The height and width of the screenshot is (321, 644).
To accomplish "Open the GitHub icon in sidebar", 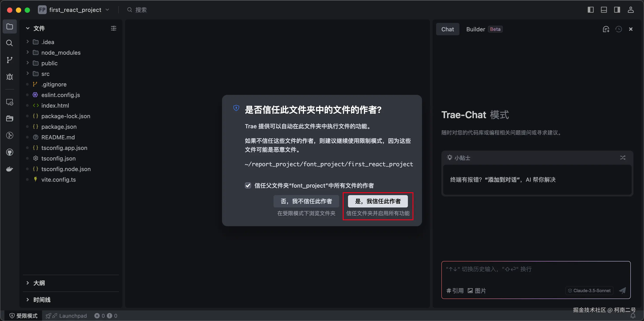I will (9, 152).
